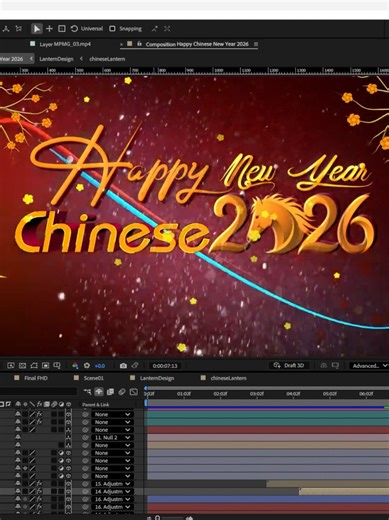Open the Advanced renderer dropdown
Image resolution: width=389 pixels, height=520 pixels.
point(369,366)
